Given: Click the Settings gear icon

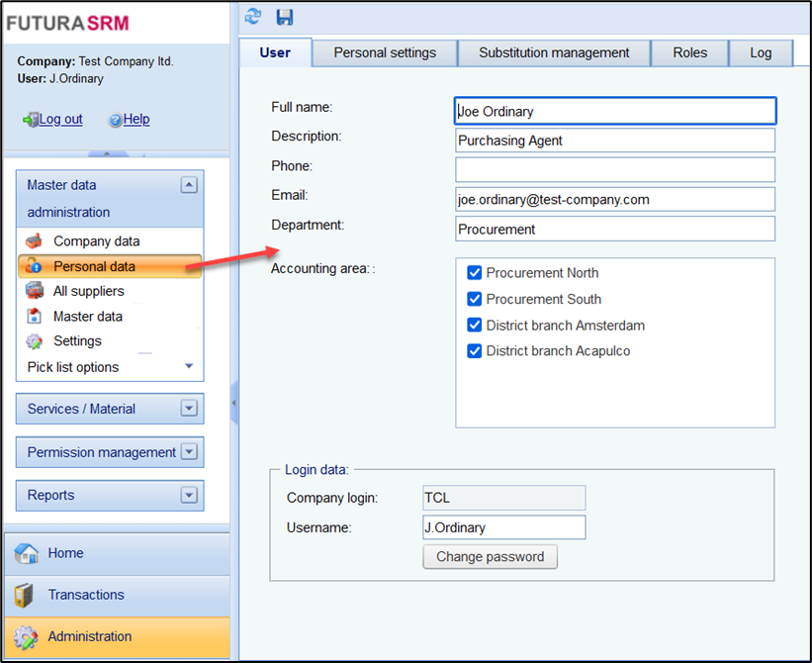Looking at the screenshot, I should [x=35, y=341].
